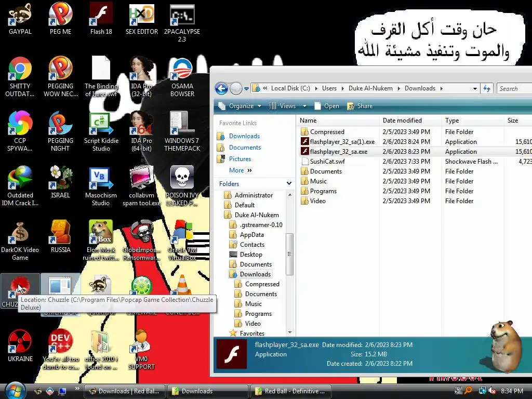Open the IDA Pro (64-bit) shortcut
532x399 pixels.
[x=141, y=131]
